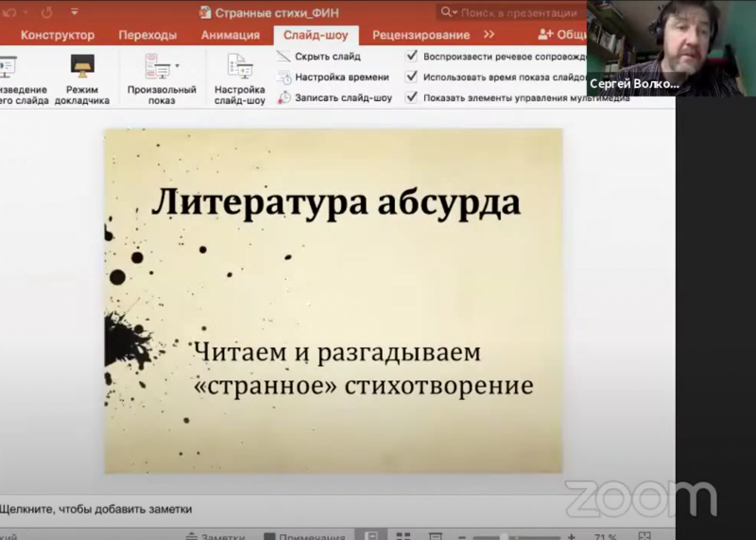Click Записать слайд-шоу record button
The height and width of the screenshot is (540, 756).
pyautogui.click(x=342, y=97)
